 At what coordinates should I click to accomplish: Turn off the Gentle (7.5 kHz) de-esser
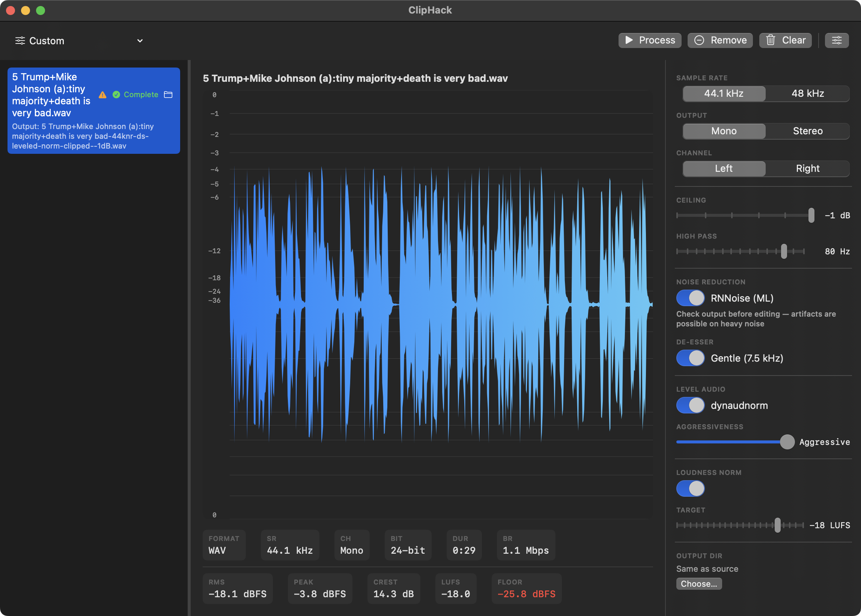point(690,358)
